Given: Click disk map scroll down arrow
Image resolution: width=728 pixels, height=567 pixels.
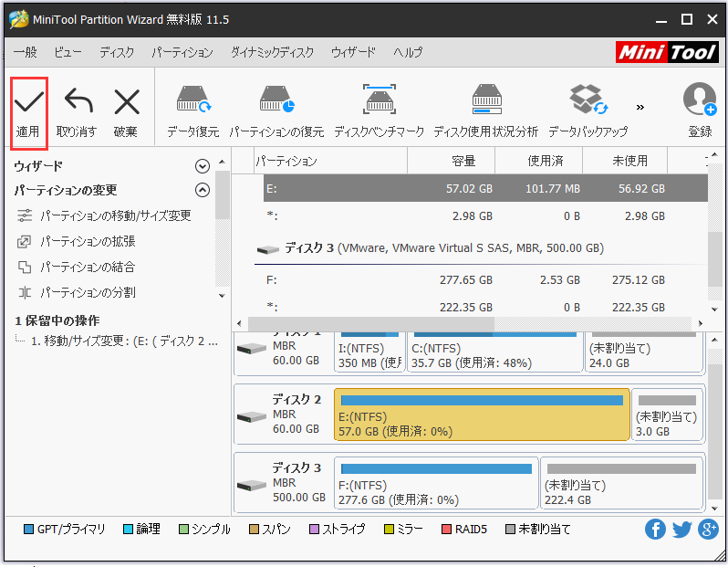Looking at the screenshot, I should pyautogui.click(x=714, y=509).
